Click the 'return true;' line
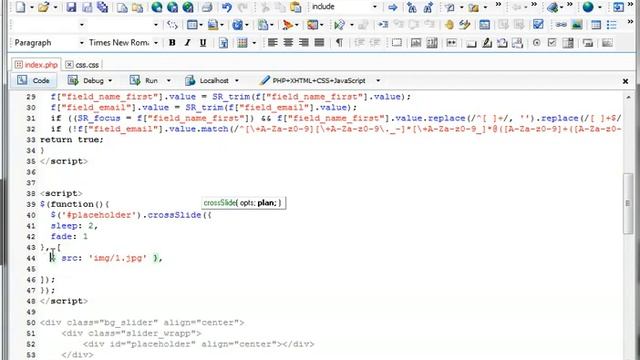 pyautogui.click(x=72, y=140)
